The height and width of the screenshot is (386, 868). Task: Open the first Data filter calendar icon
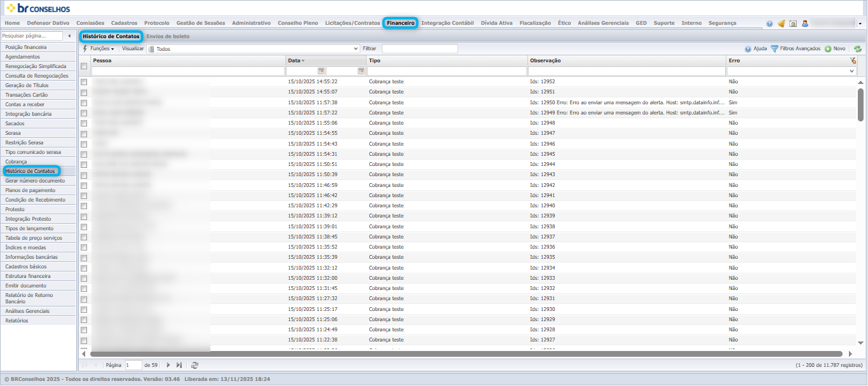click(321, 71)
